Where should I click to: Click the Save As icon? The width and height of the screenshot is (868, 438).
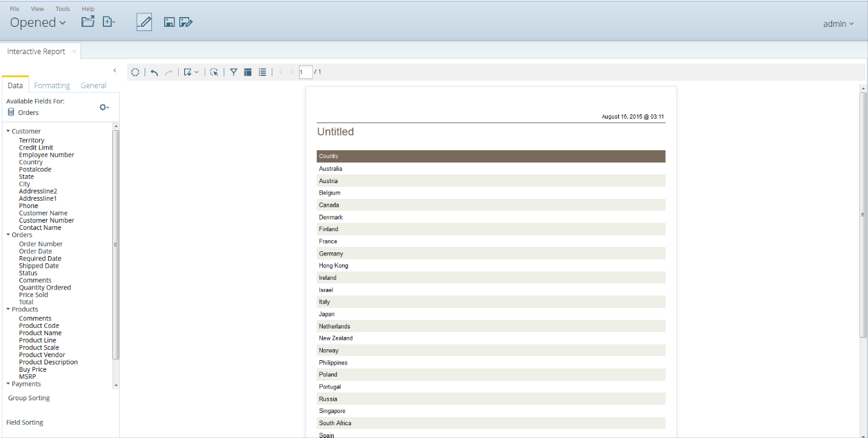[186, 23]
